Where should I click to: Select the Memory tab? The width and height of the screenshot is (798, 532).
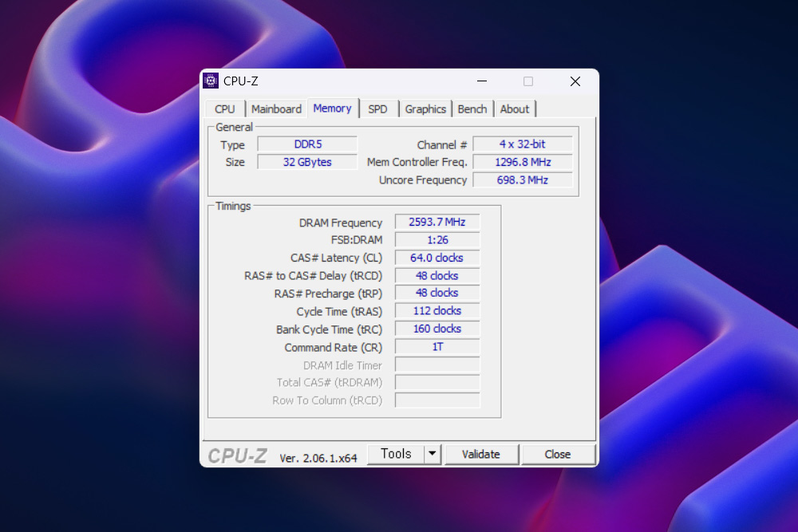332,108
